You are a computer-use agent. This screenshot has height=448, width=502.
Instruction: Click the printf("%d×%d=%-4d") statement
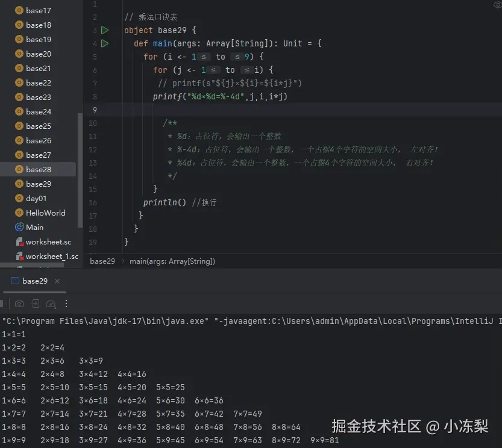[x=221, y=96]
